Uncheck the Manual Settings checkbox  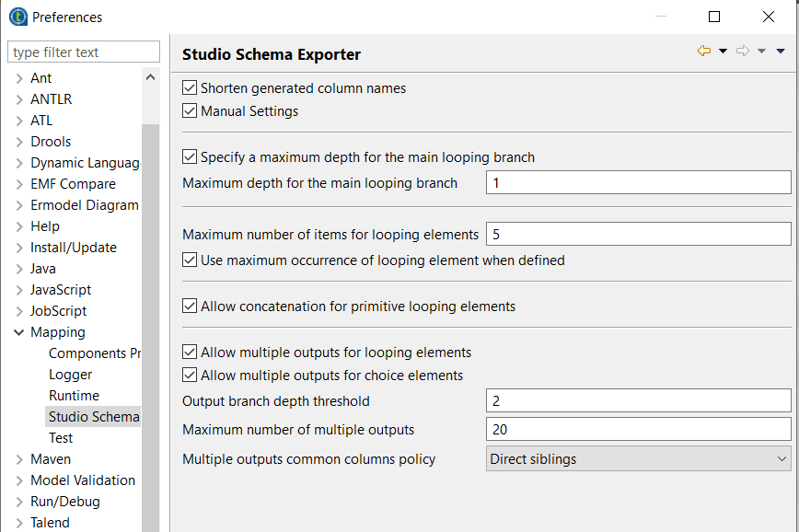pos(191,111)
